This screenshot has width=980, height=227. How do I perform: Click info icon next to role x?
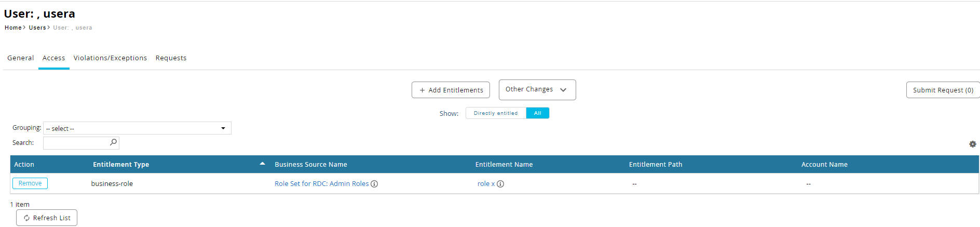coord(500,184)
